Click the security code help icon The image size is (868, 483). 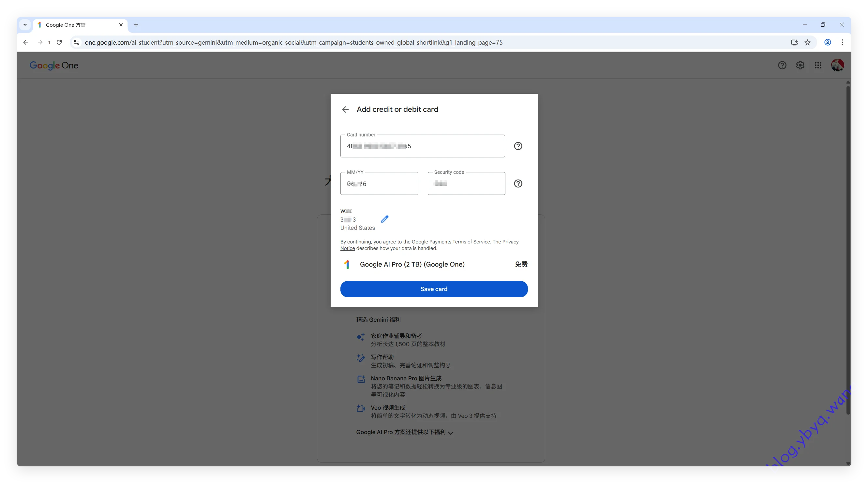(x=518, y=183)
